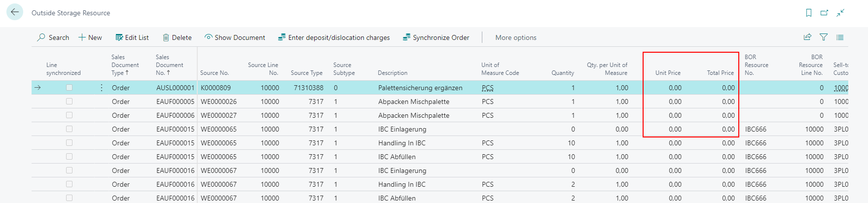Image resolution: width=868 pixels, height=203 pixels.
Task: Click Synchronize Order action
Action: point(436,37)
